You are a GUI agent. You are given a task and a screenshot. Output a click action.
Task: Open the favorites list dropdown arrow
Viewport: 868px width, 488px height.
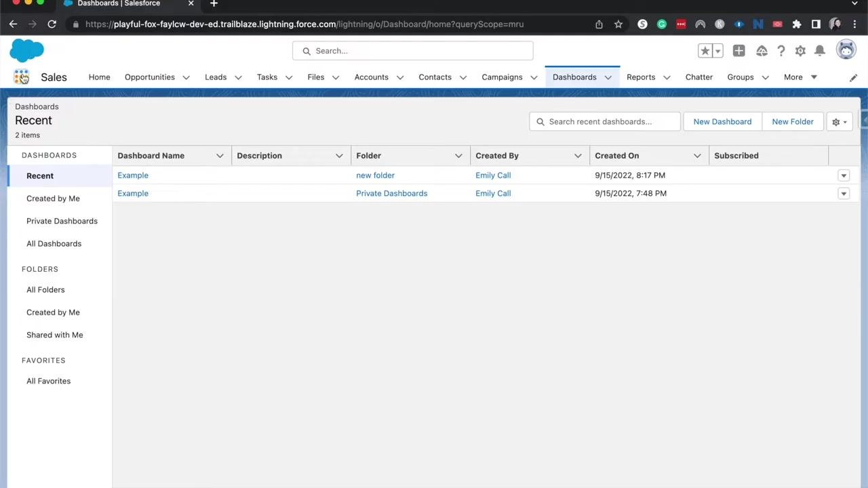pyautogui.click(x=717, y=51)
